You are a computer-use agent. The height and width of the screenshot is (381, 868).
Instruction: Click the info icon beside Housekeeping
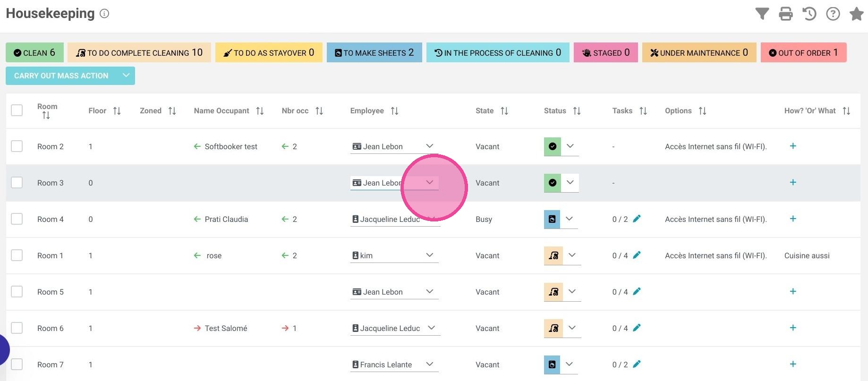(105, 14)
